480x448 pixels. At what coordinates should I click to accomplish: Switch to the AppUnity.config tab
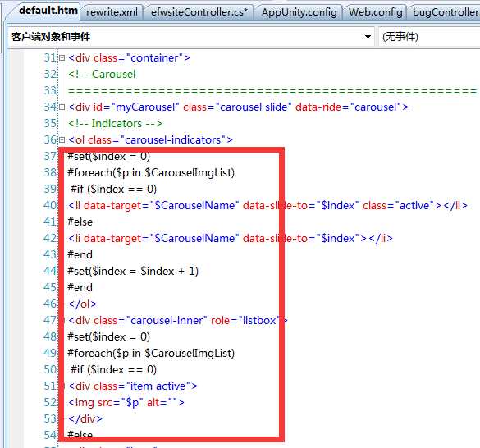click(x=299, y=12)
